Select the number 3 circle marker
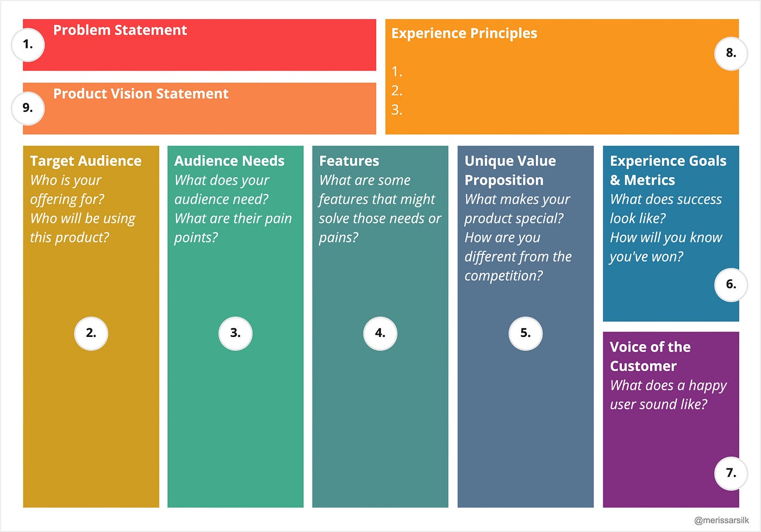 tap(235, 333)
